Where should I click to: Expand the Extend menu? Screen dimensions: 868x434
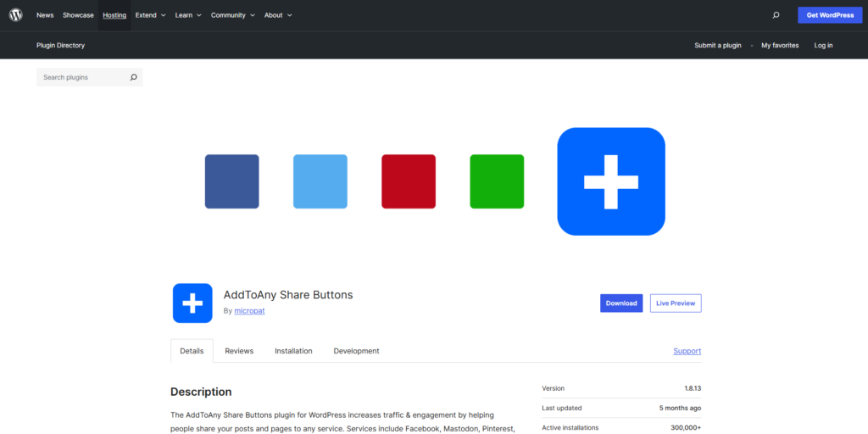[x=151, y=15]
